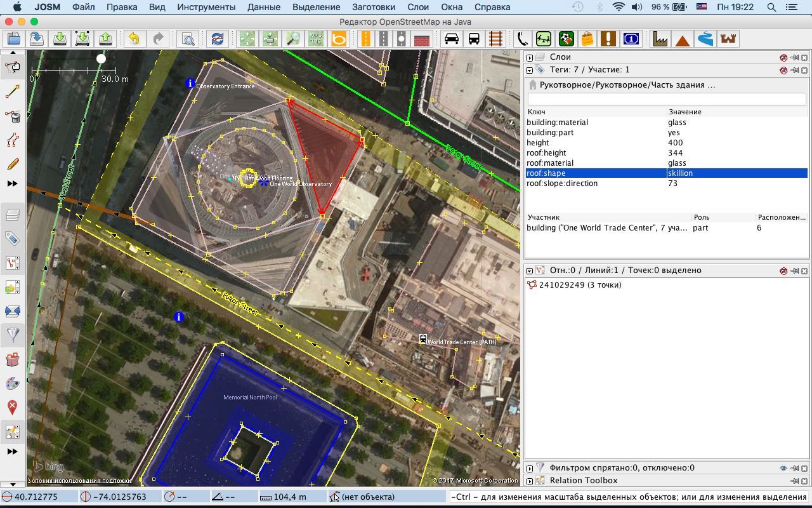The height and width of the screenshot is (508, 812).
Task: Collapse the Теги panel
Action: 530,70
